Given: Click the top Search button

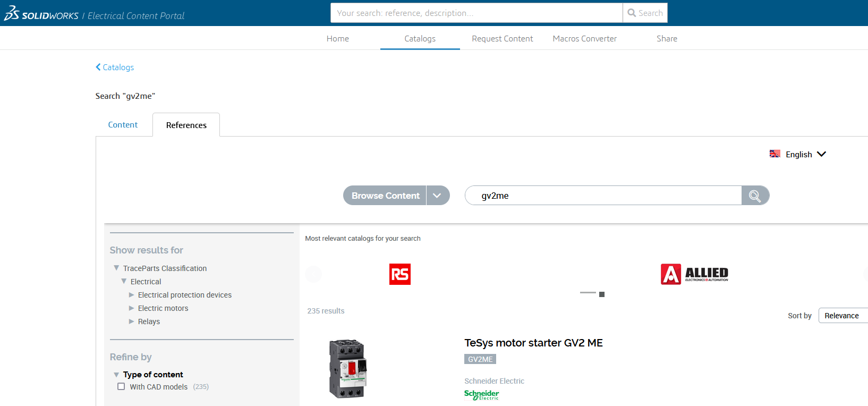Looking at the screenshot, I should click(645, 13).
